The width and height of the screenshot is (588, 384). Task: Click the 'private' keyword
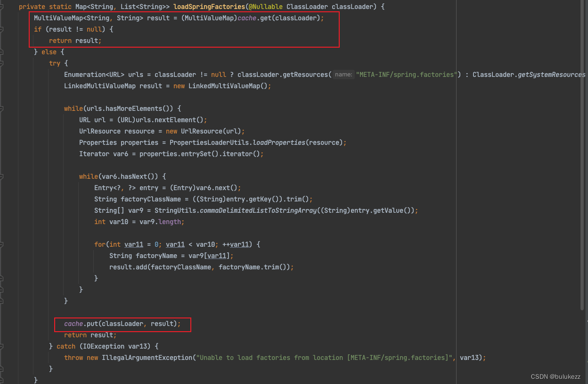click(32, 7)
